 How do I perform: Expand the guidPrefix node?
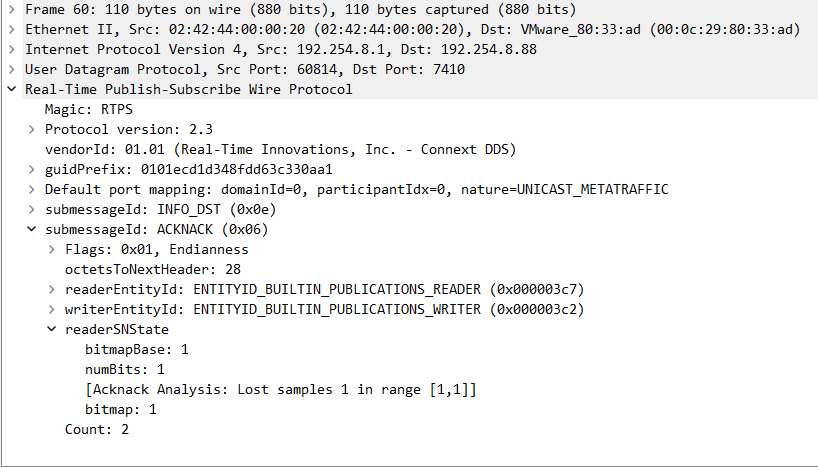[32, 169]
